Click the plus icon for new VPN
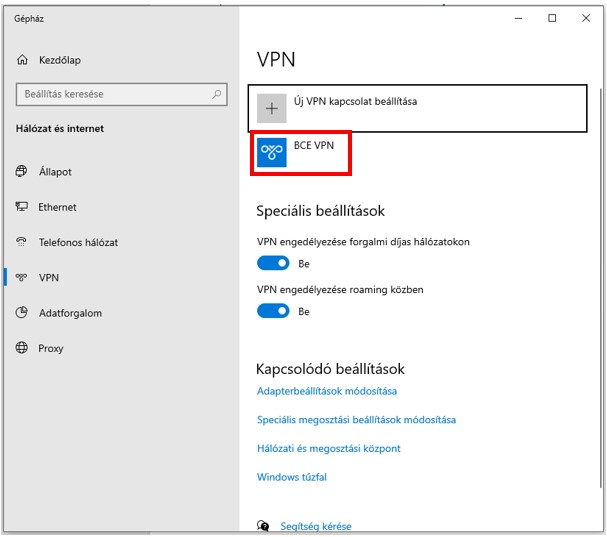The image size is (607, 537). pyautogui.click(x=272, y=108)
